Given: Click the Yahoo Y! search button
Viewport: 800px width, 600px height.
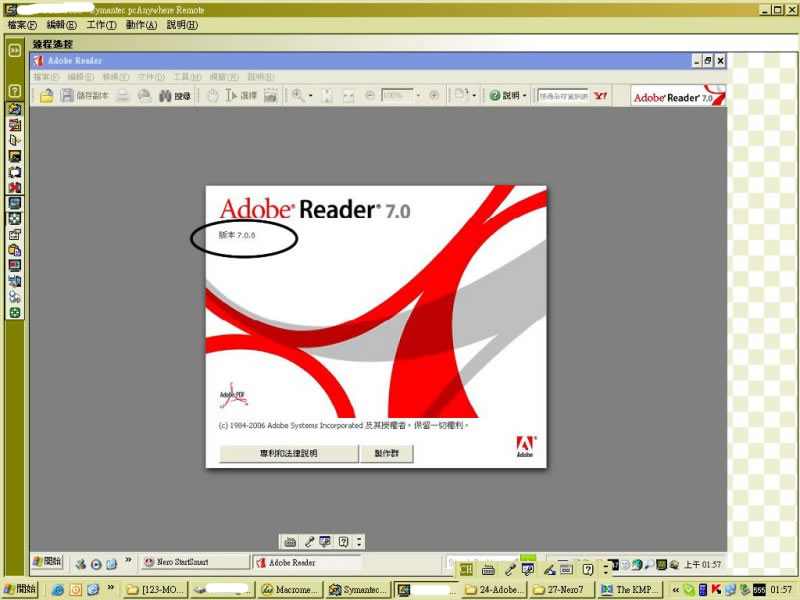Looking at the screenshot, I should click(601, 95).
